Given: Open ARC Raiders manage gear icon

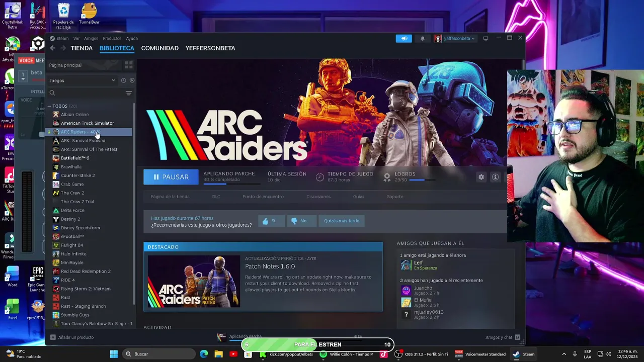Looking at the screenshot, I should 481,177.
